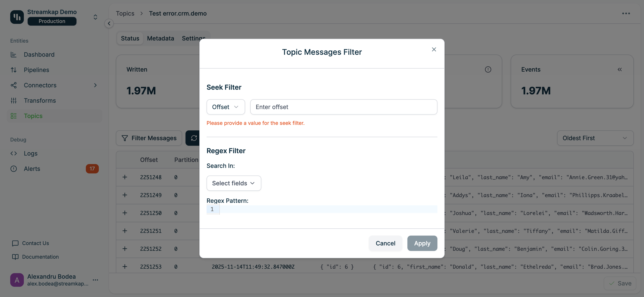Open the topic options ellipsis menu
The height and width of the screenshot is (297, 644).
[x=626, y=13]
